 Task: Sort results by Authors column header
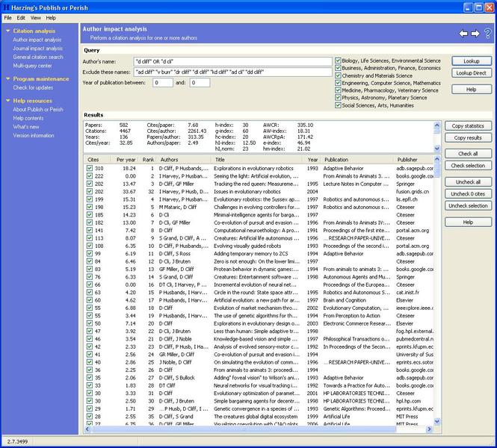184,160
